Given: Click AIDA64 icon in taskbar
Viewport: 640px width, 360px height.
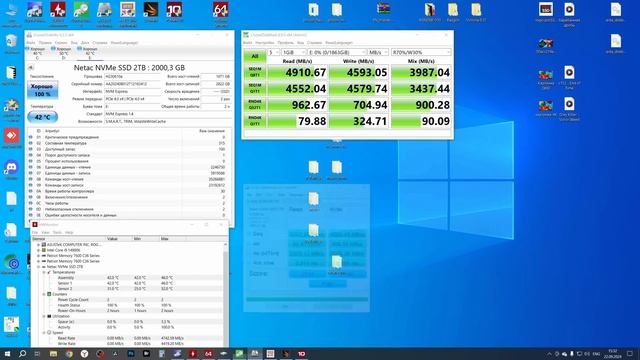Looking at the screenshot, I should [208, 354].
